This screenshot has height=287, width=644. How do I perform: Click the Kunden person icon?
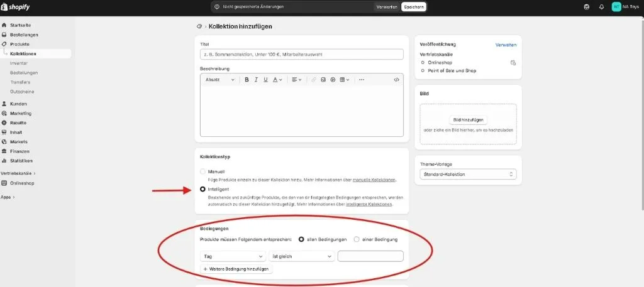pyautogui.click(x=4, y=104)
